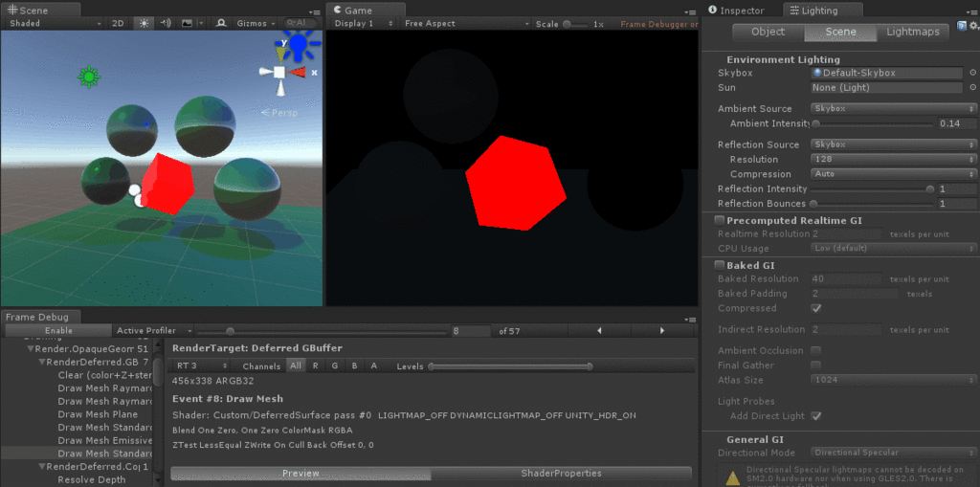
Task: Open Game panel options menu icon
Action: click(689, 11)
